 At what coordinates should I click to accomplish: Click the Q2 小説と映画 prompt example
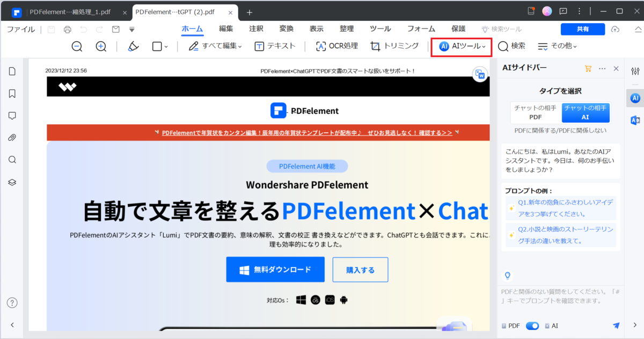click(x=561, y=235)
